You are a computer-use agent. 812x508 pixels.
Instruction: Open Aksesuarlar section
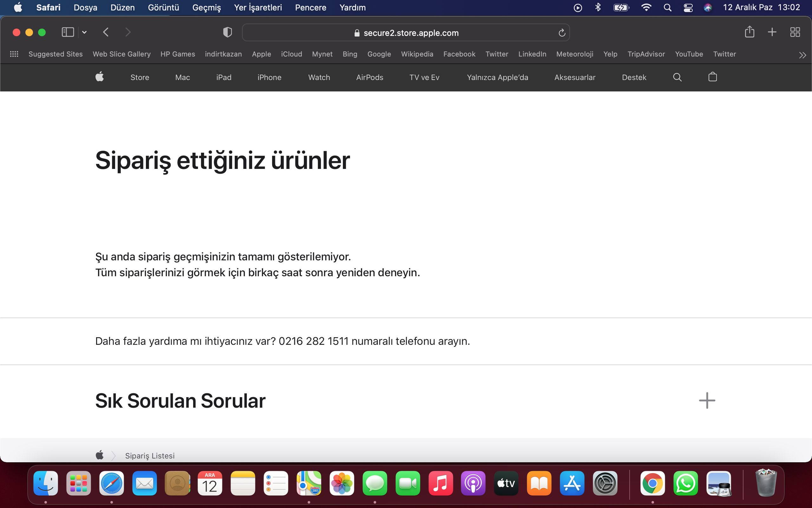coord(575,77)
